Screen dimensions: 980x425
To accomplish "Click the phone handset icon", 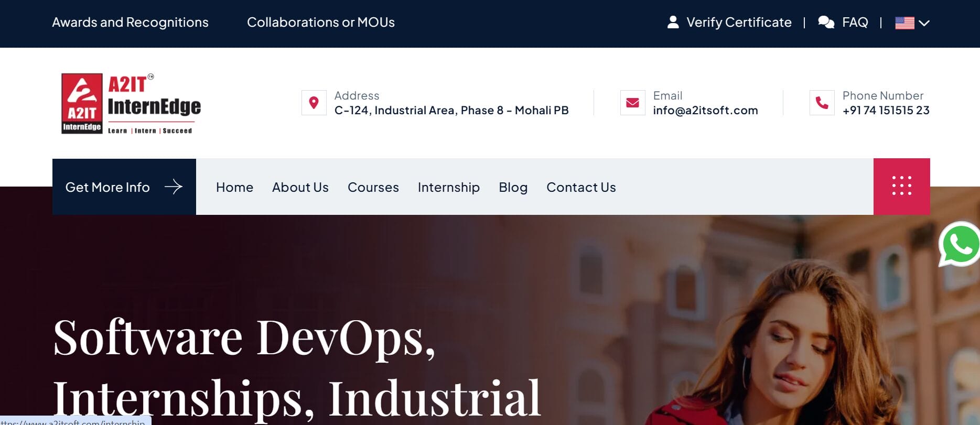I will [x=822, y=103].
